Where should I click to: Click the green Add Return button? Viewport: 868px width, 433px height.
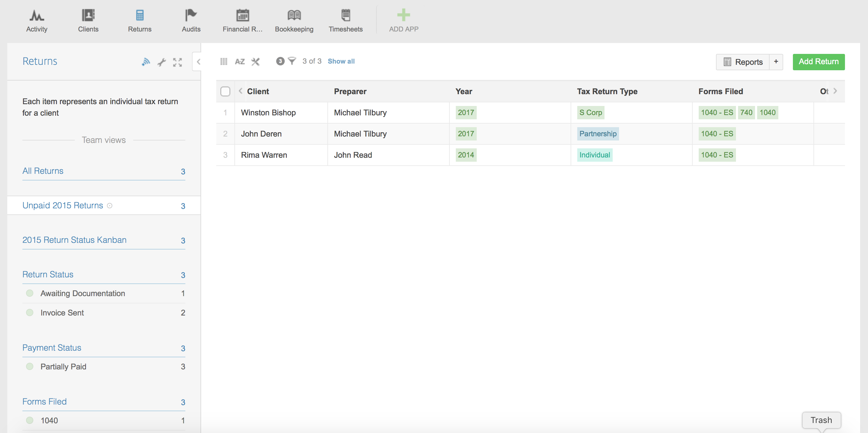click(x=818, y=62)
